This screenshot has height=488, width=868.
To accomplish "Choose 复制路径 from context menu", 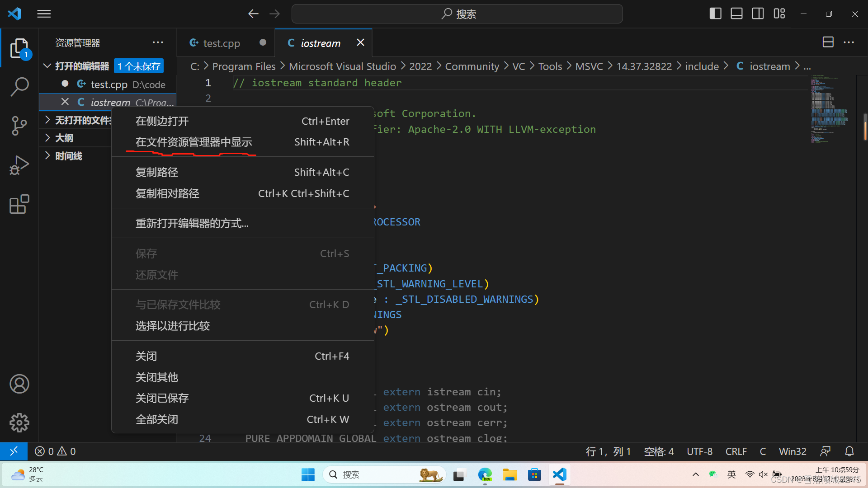I will 243,172.
